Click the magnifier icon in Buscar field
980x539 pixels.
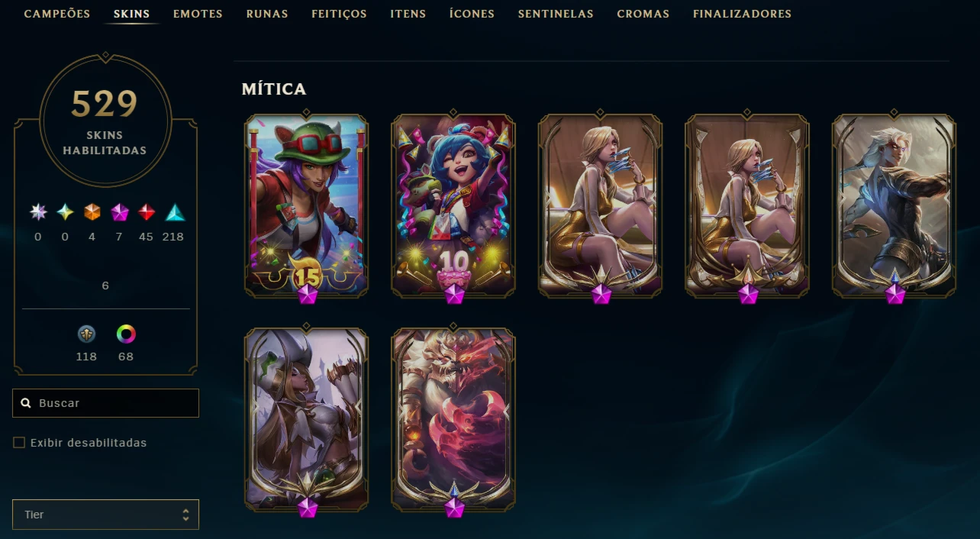point(26,403)
